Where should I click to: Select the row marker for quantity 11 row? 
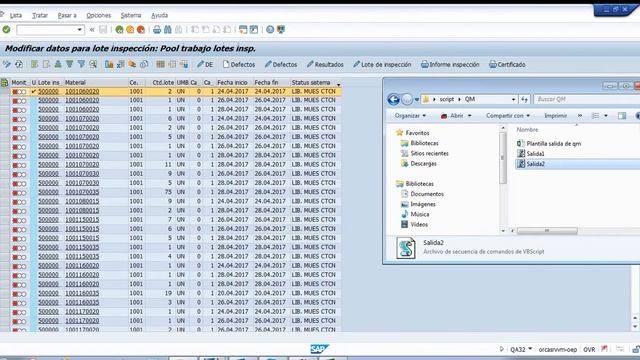(x=4, y=165)
